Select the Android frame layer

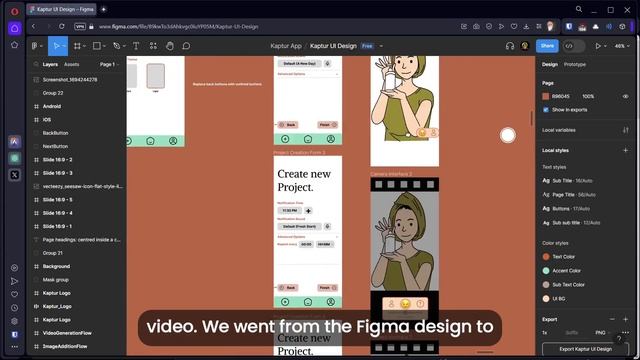click(x=52, y=107)
